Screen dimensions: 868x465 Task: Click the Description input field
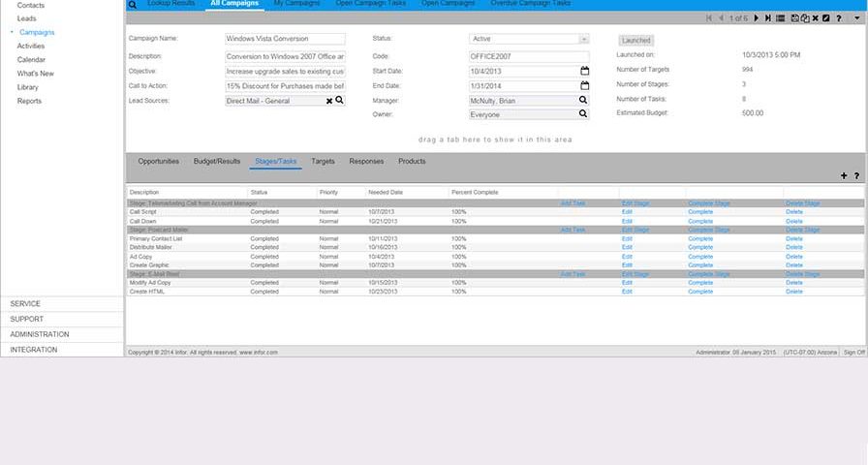[x=285, y=56]
